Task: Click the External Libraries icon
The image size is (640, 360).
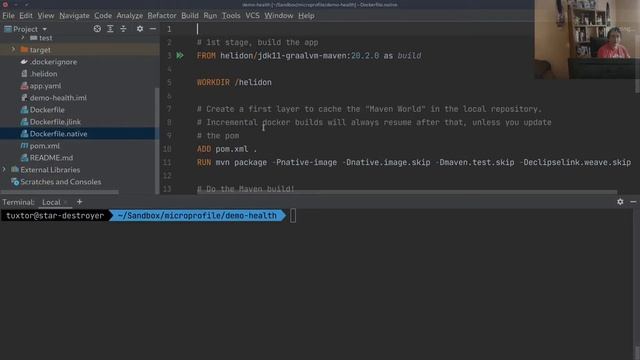Action: (15, 169)
